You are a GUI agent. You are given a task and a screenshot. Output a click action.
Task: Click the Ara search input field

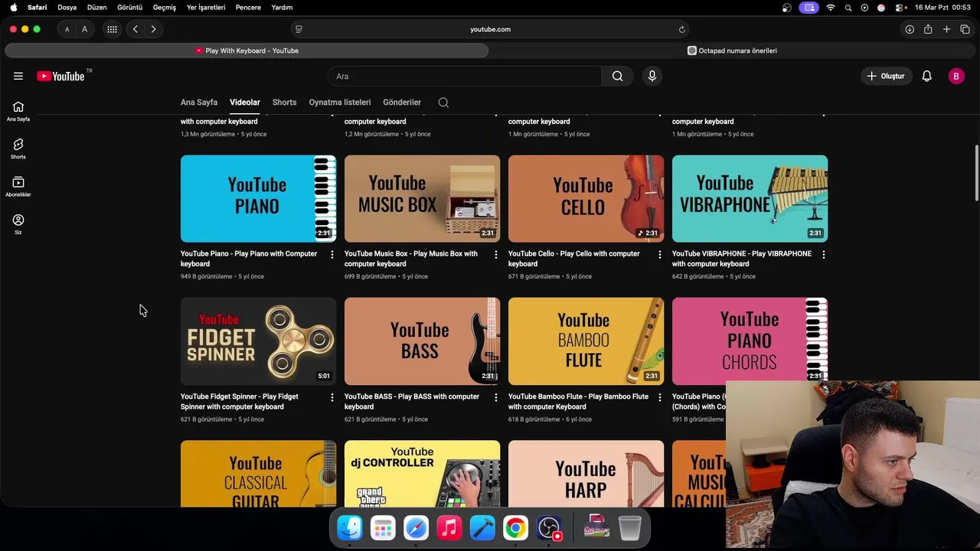(465, 76)
